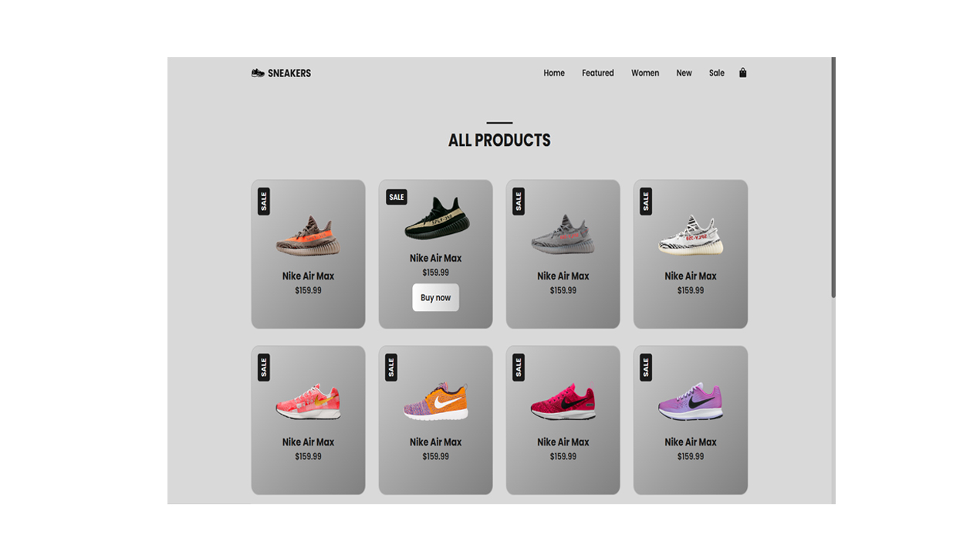Viewport: 980px width, 556px height.
Task: Click the SALE tag on the orange Nike sneaker card
Action: [x=391, y=368]
